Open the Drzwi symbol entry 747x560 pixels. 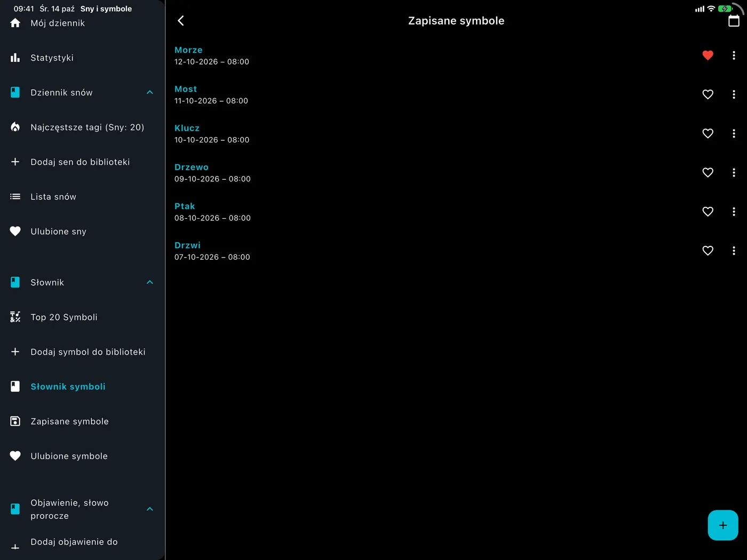[x=432, y=251]
